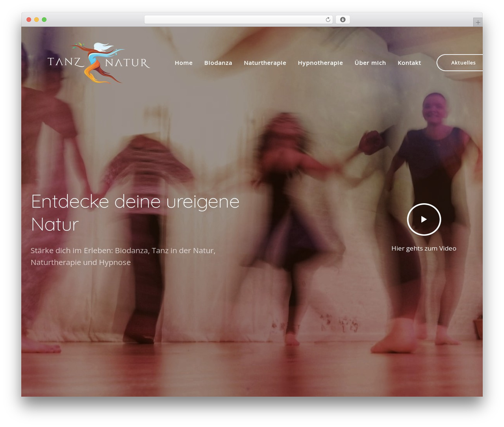Focus the browser address bar
504x427 pixels.
(239, 20)
